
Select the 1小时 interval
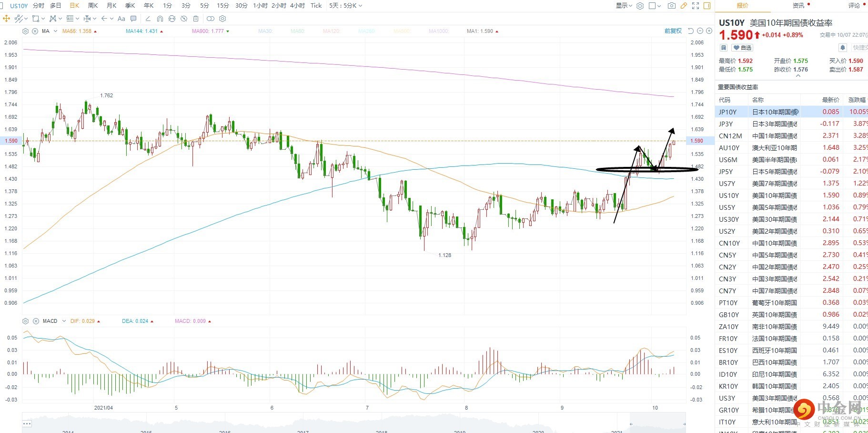pyautogui.click(x=260, y=6)
